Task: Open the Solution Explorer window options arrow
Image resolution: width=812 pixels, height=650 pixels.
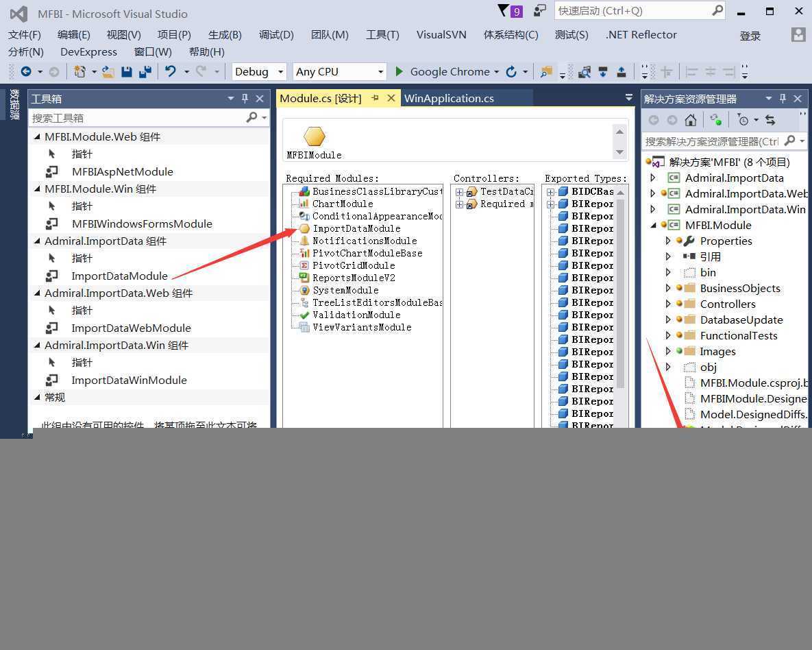Action: pyautogui.click(x=769, y=98)
